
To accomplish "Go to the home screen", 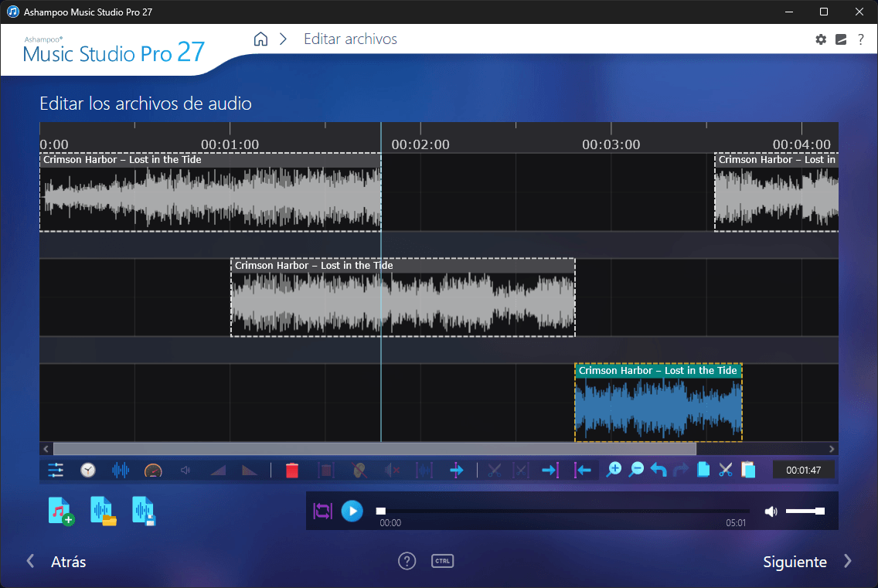I will coord(261,39).
